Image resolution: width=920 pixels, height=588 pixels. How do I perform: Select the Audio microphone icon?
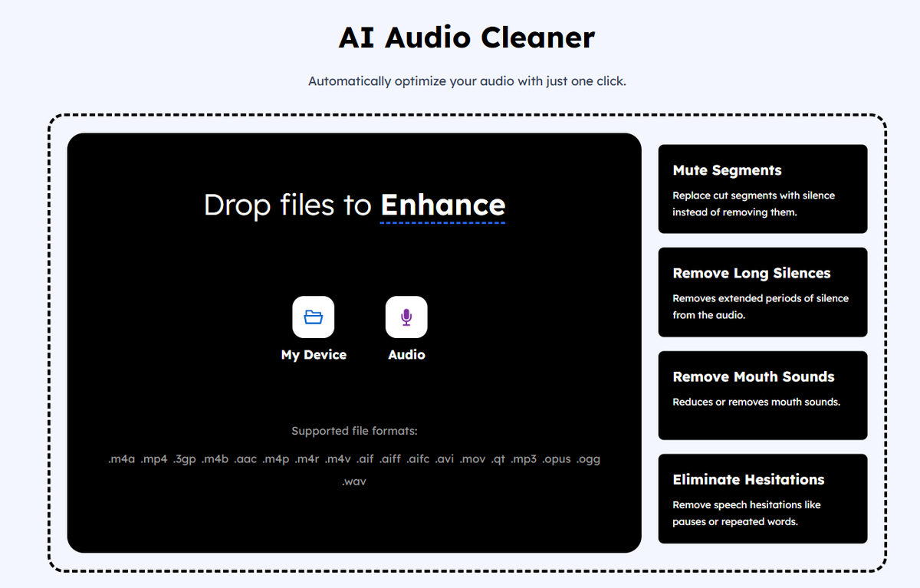tap(406, 317)
